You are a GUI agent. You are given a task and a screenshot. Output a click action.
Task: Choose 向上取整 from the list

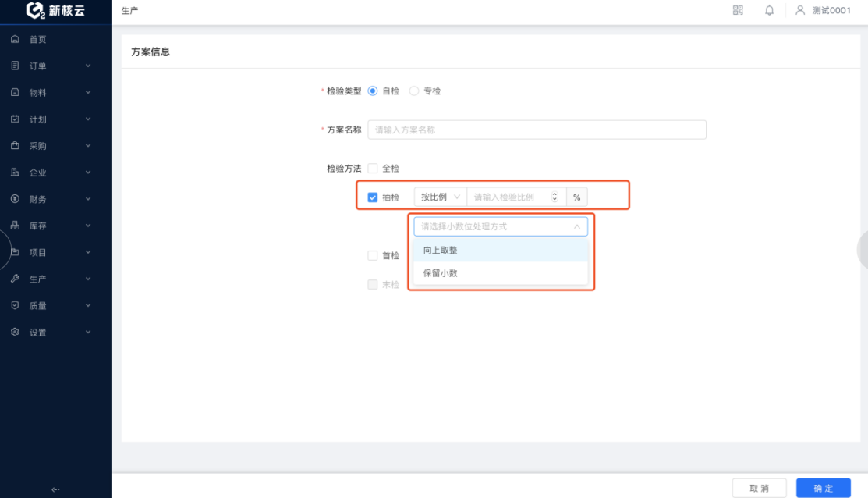click(501, 250)
